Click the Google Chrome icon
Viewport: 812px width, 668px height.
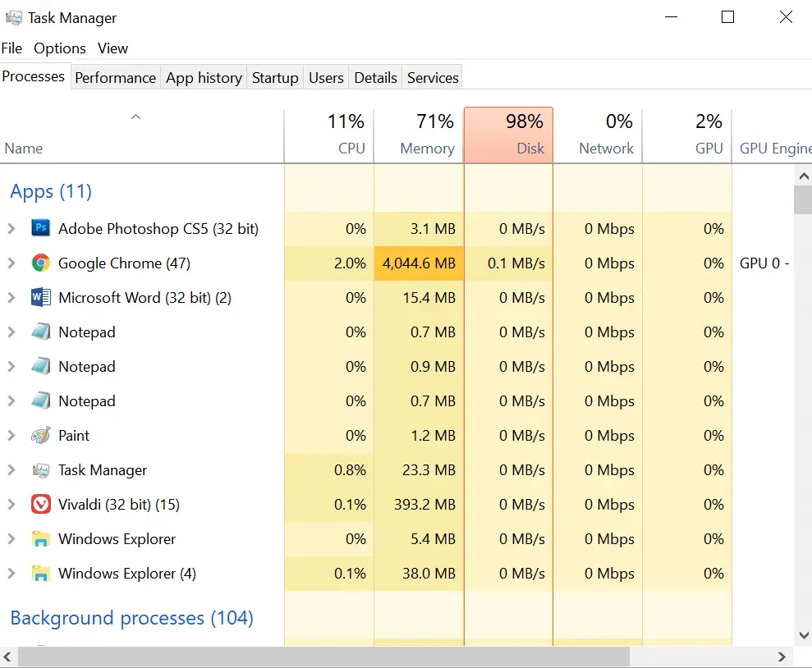41,263
